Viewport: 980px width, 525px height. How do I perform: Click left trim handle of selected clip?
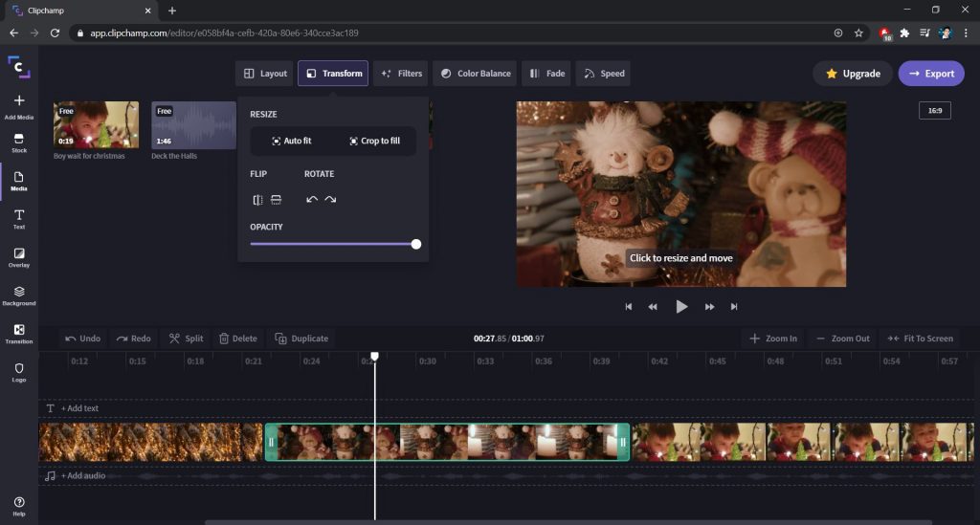[x=271, y=442]
